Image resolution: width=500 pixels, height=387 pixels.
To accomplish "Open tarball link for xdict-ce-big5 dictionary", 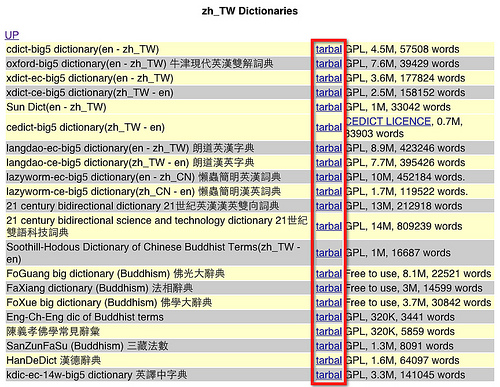I will pyautogui.click(x=329, y=93).
